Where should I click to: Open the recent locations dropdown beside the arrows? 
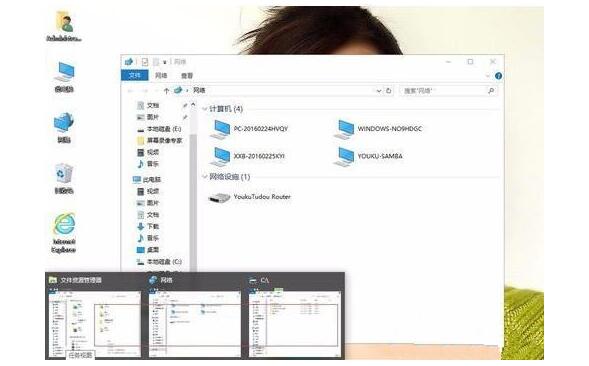tap(156, 91)
